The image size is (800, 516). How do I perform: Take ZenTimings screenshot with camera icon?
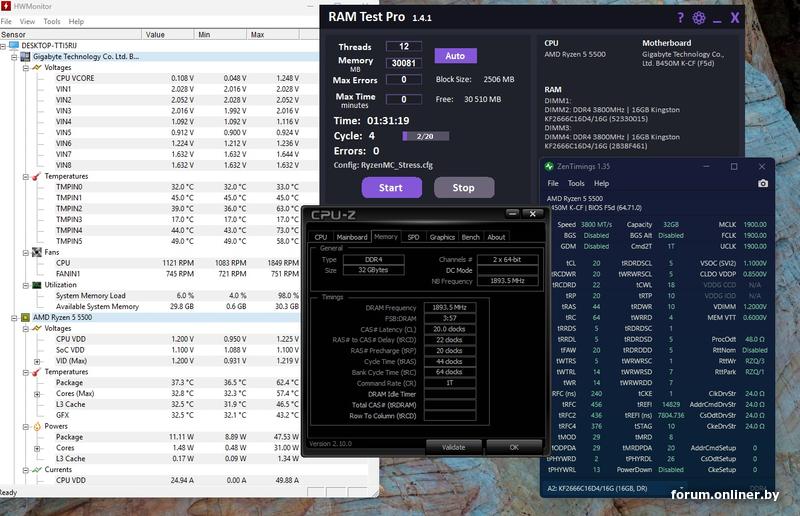pyautogui.click(x=763, y=183)
